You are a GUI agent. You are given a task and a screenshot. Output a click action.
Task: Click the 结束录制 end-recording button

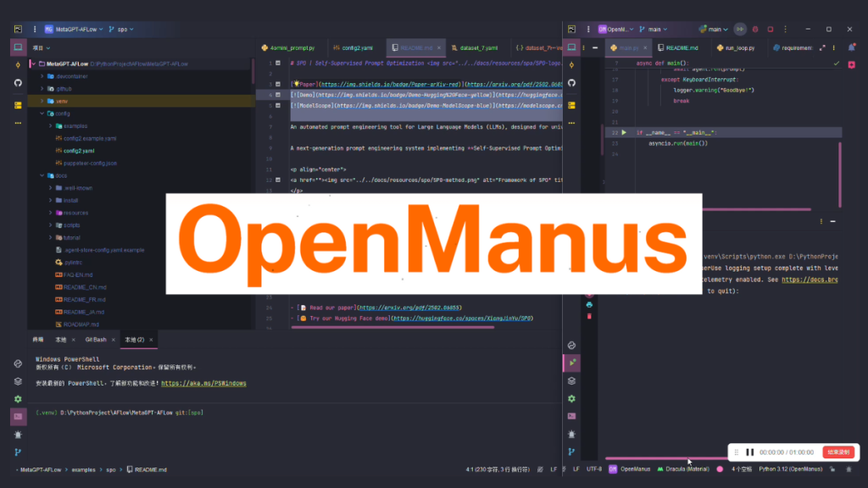point(839,452)
